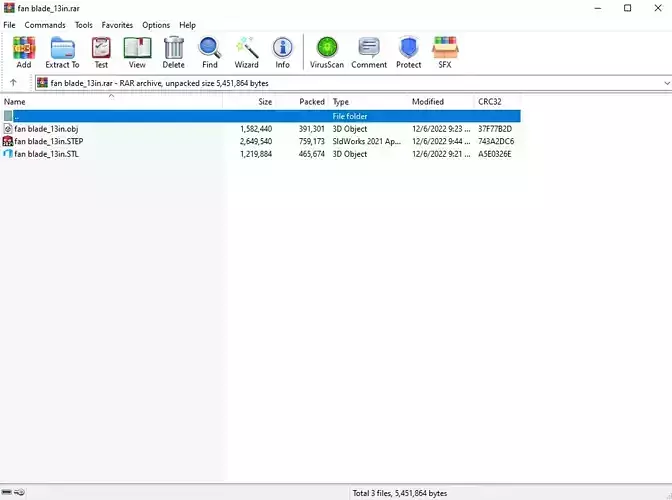The image size is (672, 500).
Task: Open the Options menu
Action: point(156,25)
